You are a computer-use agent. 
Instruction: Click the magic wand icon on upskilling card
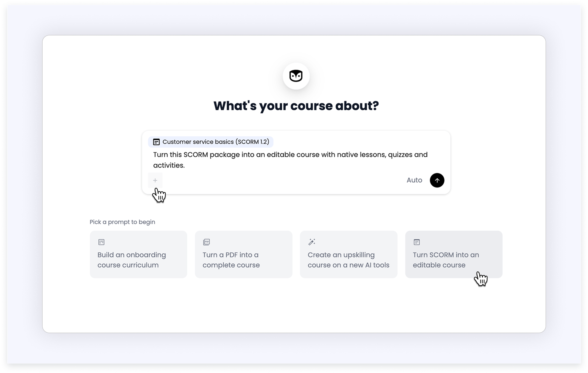pyautogui.click(x=312, y=242)
